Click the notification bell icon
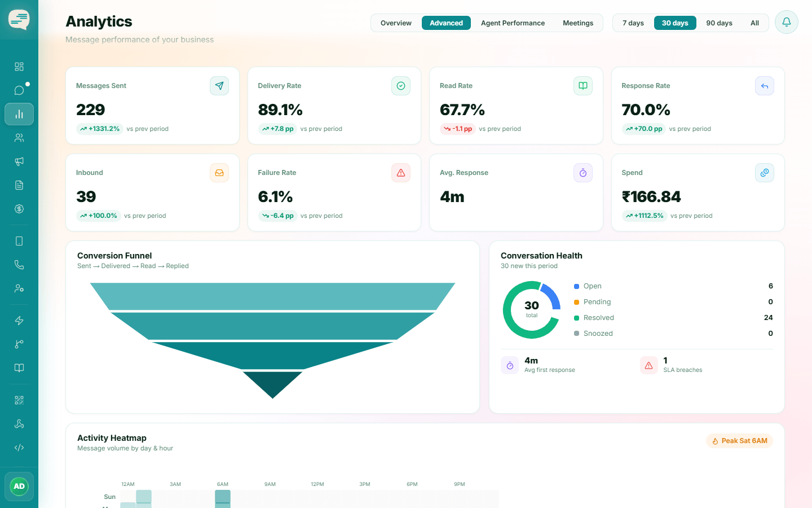 pyautogui.click(x=787, y=22)
